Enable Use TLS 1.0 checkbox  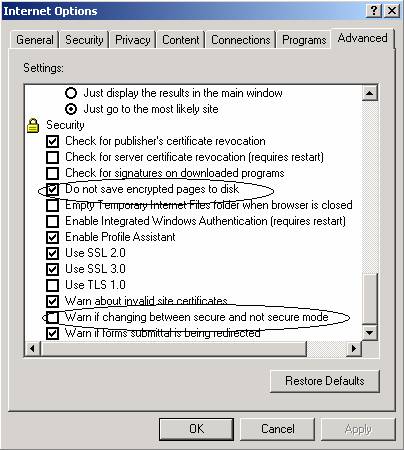pos(53,285)
